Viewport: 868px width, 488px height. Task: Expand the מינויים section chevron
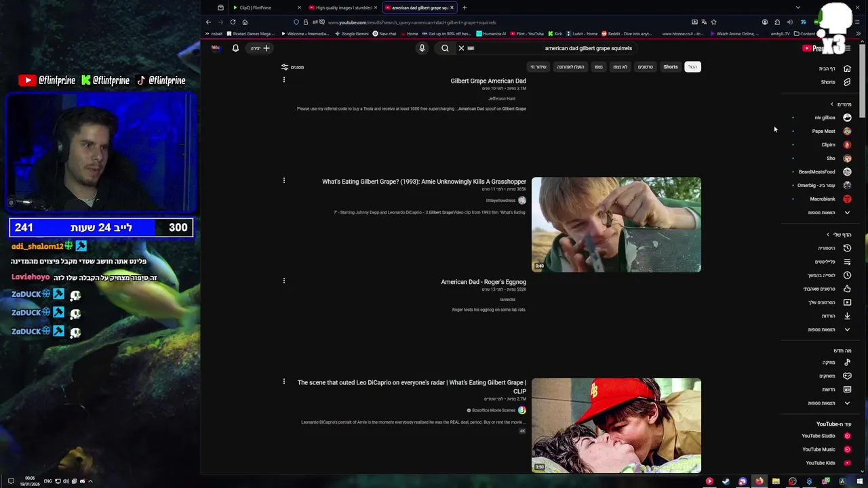[x=832, y=104]
